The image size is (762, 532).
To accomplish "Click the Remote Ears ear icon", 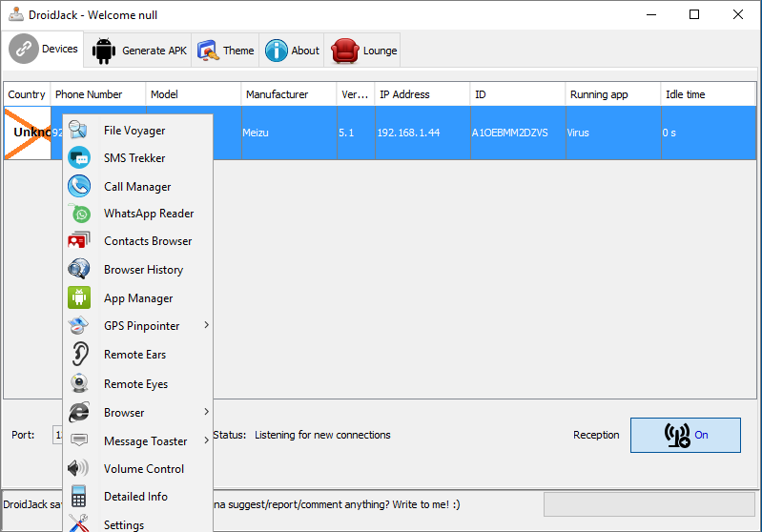I will (x=80, y=354).
